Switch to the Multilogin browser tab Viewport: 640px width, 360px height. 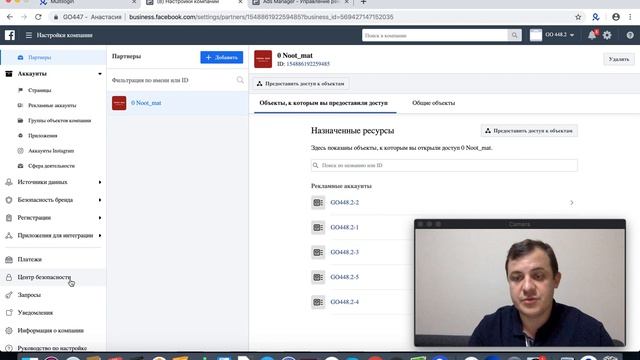pyautogui.click(x=88, y=2)
